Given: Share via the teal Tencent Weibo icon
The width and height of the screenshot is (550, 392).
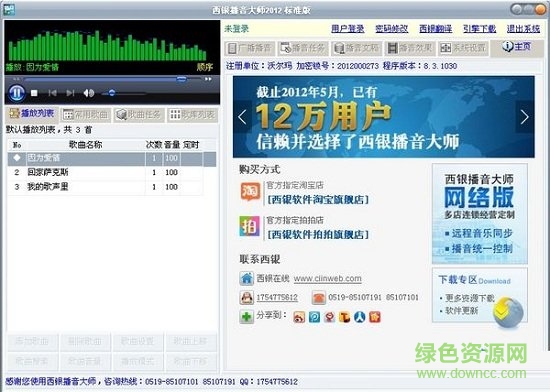Looking at the screenshot, I should tap(314, 317).
